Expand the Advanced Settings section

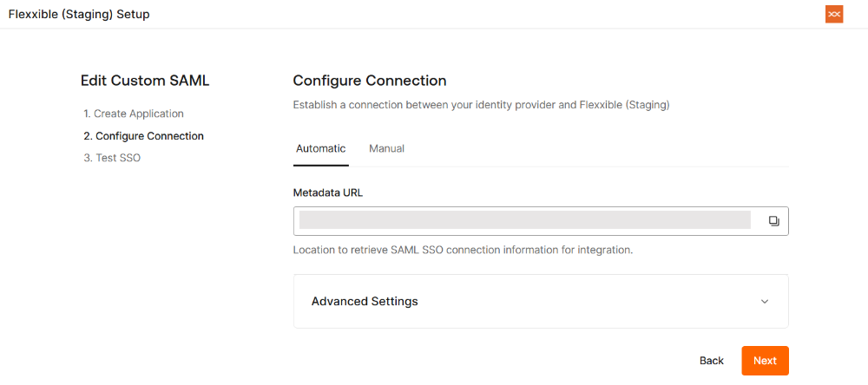click(540, 301)
